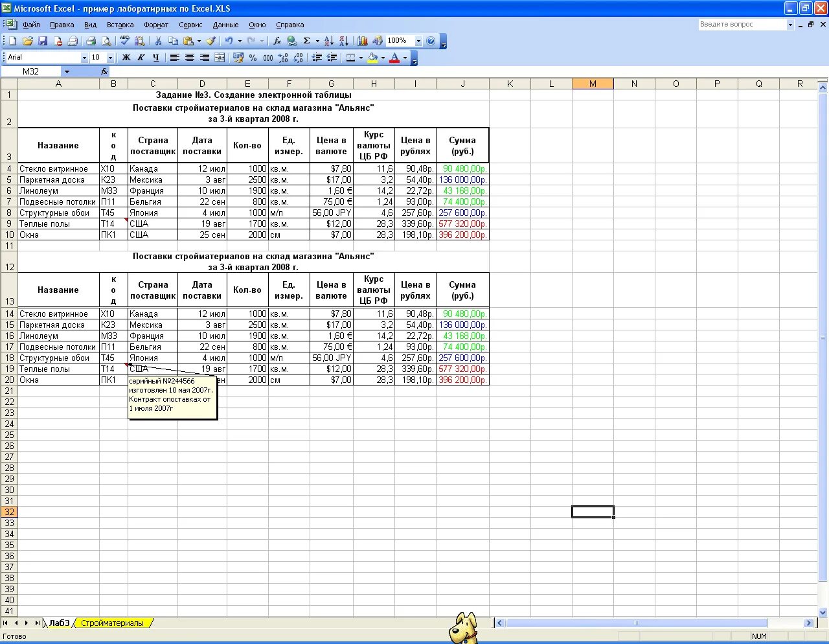Viewport: 829px width, 644px height.
Task: Expand the AutoSum dropdown arrow
Action: [317, 41]
